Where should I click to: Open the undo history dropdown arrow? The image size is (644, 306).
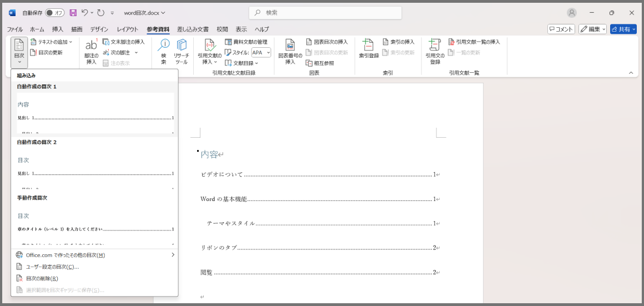tap(92, 13)
